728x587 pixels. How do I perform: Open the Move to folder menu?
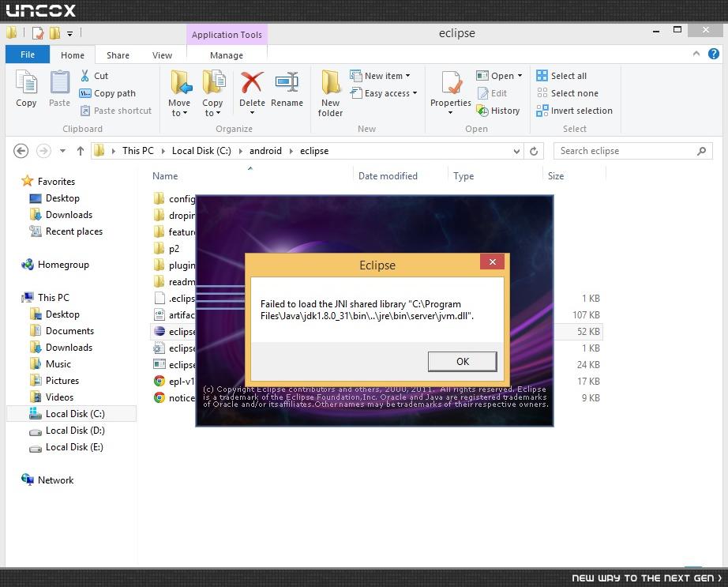(x=179, y=93)
